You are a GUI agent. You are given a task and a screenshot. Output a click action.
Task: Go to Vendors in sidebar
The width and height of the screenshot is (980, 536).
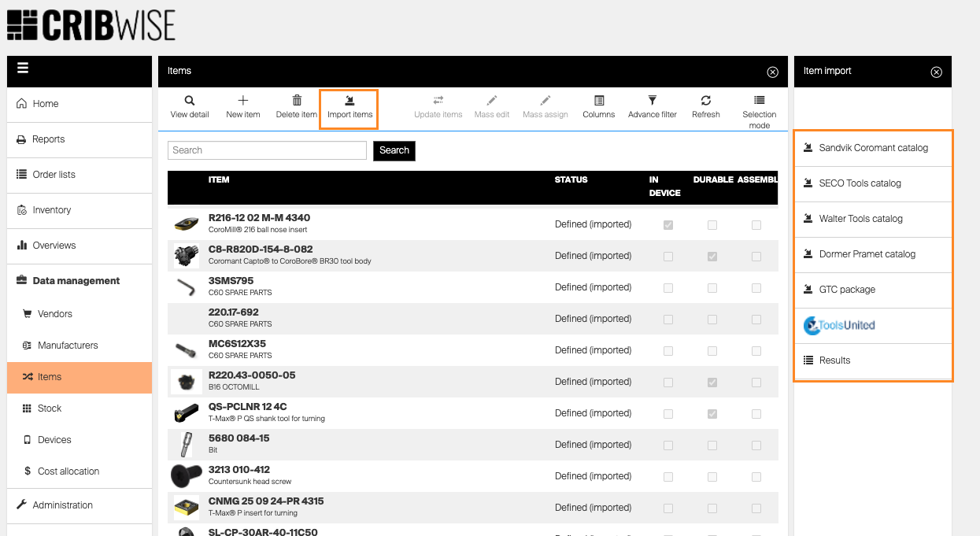[55, 314]
